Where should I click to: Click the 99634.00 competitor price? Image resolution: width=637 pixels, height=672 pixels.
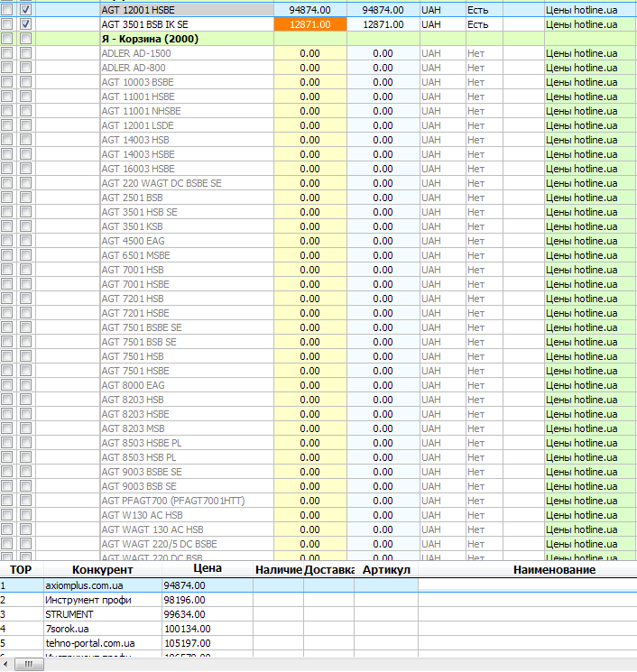pyautogui.click(x=184, y=614)
